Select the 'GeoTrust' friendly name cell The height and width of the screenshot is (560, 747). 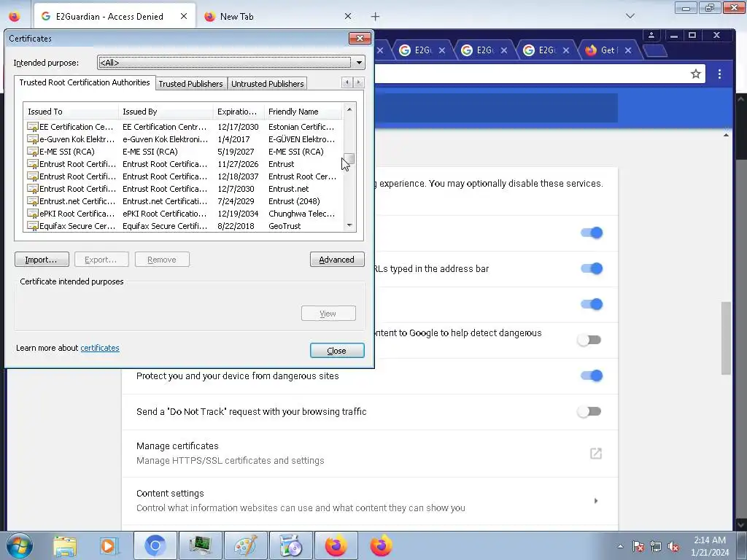pyautogui.click(x=285, y=226)
